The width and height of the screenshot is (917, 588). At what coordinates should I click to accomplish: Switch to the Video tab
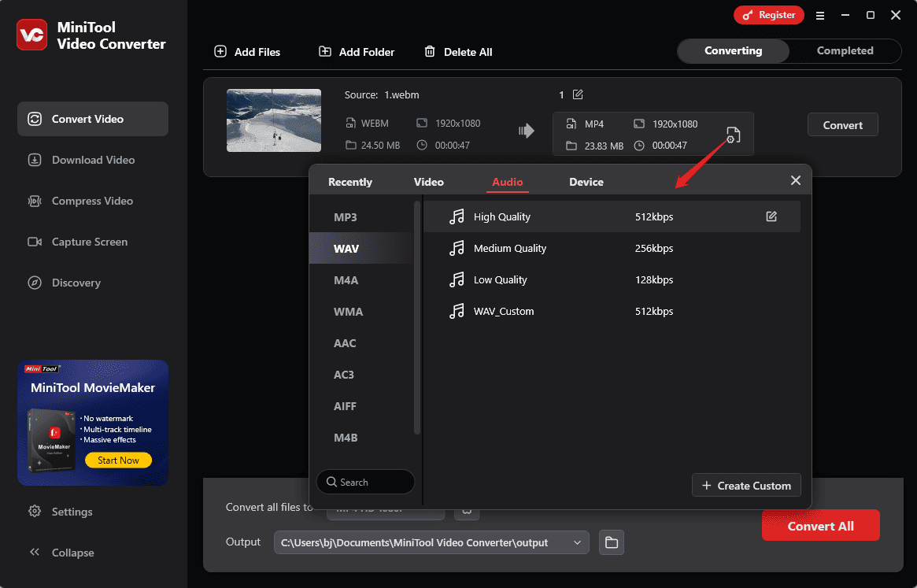pyautogui.click(x=429, y=182)
